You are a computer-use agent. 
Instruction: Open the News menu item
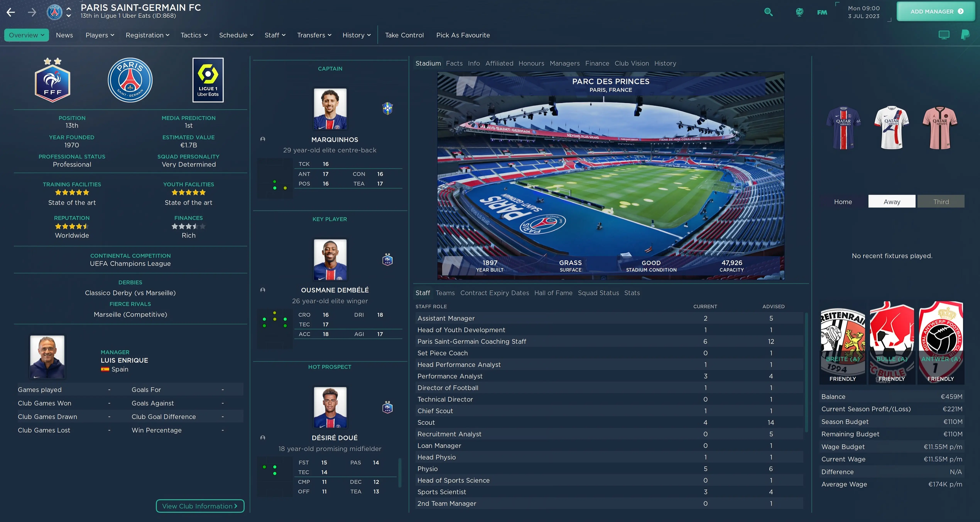click(x=64, y=35)
